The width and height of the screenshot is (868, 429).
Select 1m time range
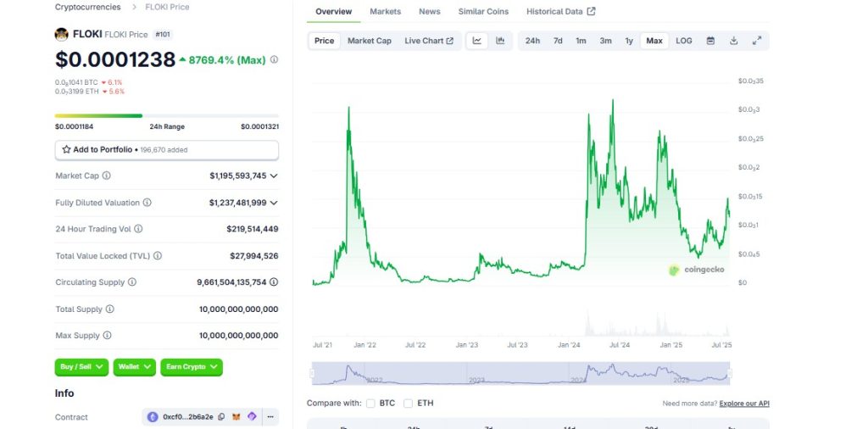pyautogui.click(x=581, y=41)
